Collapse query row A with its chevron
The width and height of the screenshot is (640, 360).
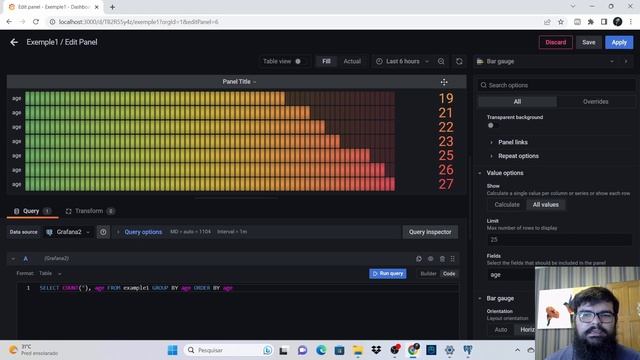(x=13, y=259)
